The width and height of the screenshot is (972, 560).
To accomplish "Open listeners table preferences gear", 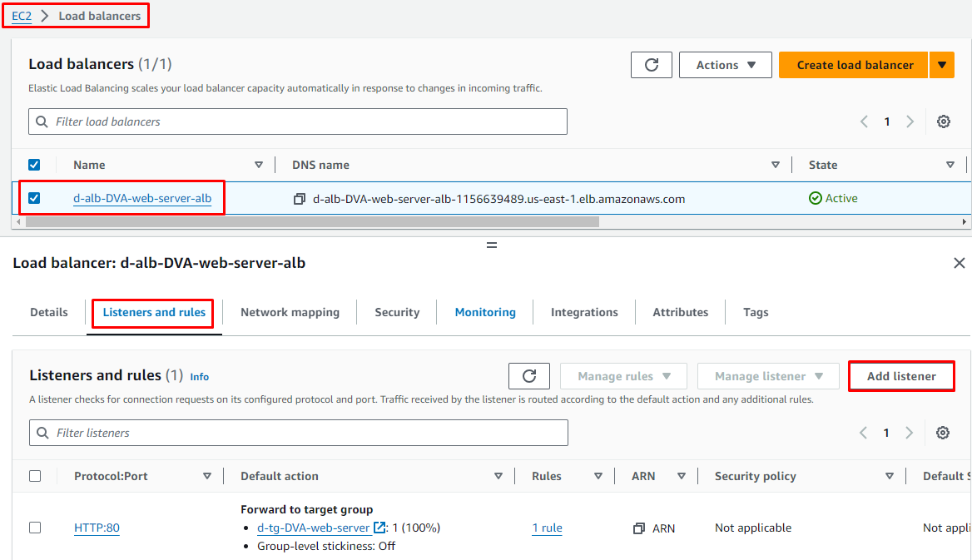I will [942, 433].
